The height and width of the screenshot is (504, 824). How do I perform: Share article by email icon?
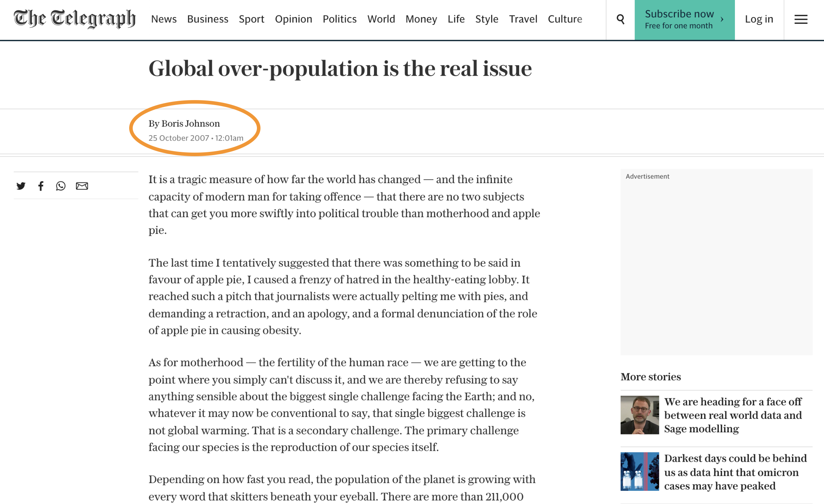tap(82, 186)
